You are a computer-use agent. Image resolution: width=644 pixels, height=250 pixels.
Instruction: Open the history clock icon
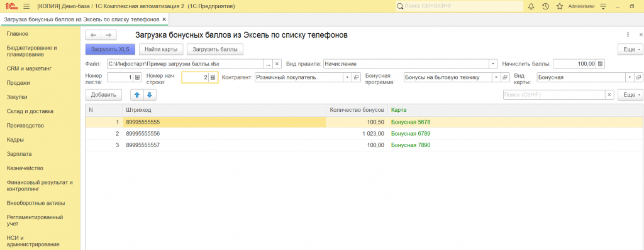tap(545, 6)
